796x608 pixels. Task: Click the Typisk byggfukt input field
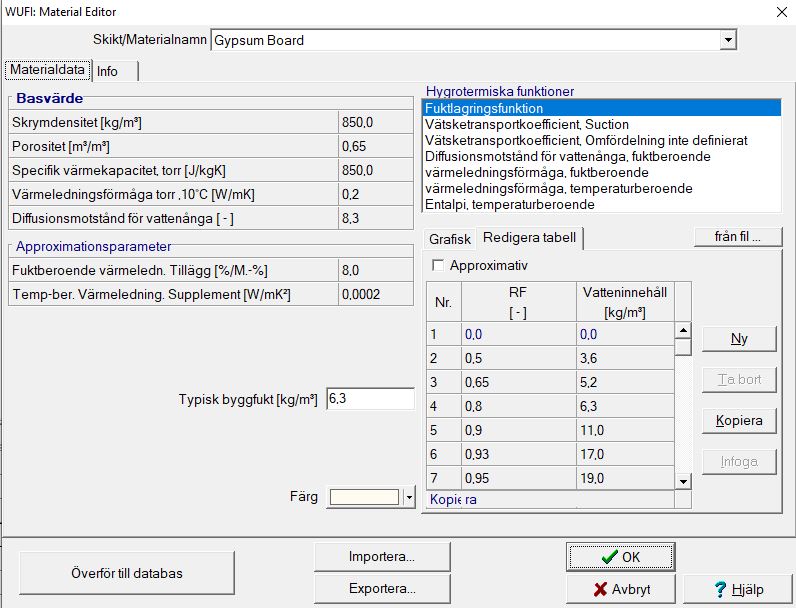pyautogui.click(x=370, y=399)
